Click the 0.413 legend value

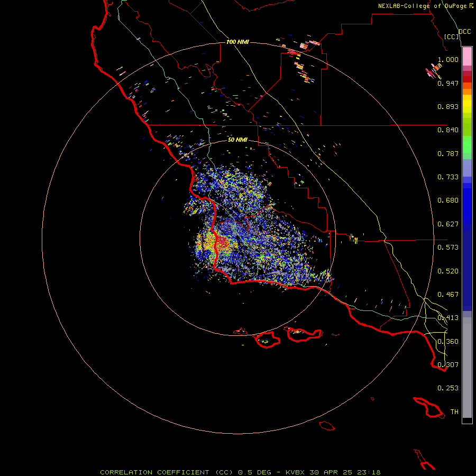pyautogui.click(x=448, y=318)
